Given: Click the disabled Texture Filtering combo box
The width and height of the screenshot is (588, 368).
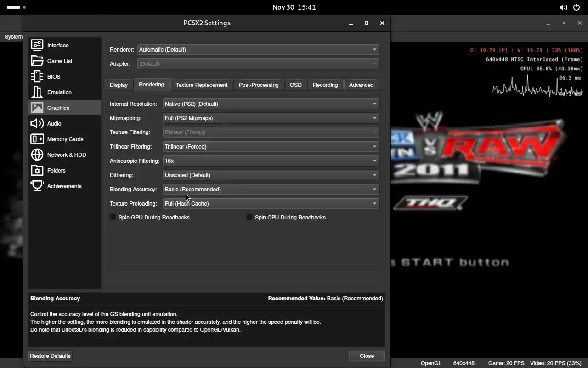Looking at the screenshot, I should point(271,132).
